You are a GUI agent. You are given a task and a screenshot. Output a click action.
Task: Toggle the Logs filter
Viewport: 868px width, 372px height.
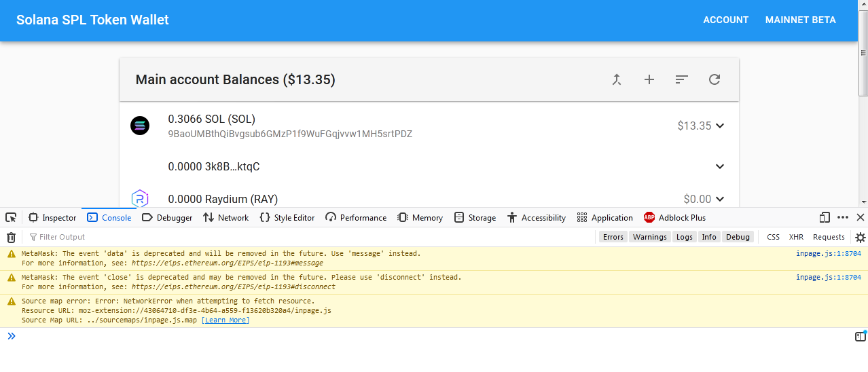[x=685, y=237]
